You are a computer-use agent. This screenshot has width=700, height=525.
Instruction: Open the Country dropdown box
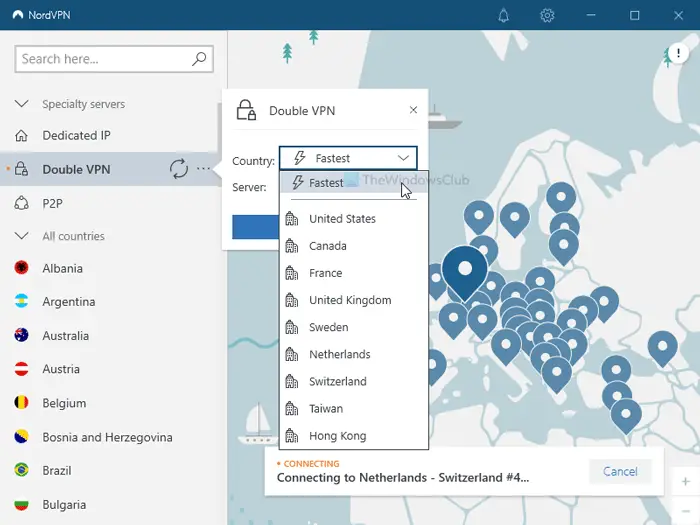347,158
